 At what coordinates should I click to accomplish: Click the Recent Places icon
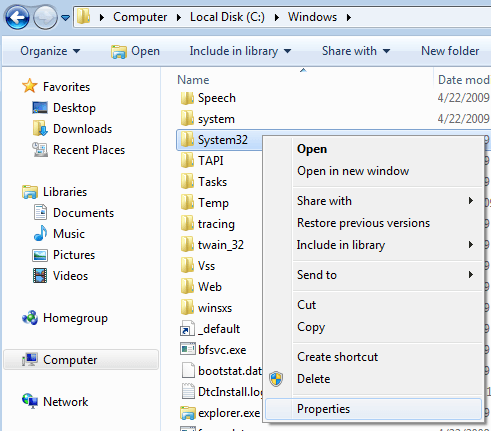tap(40, 150)
